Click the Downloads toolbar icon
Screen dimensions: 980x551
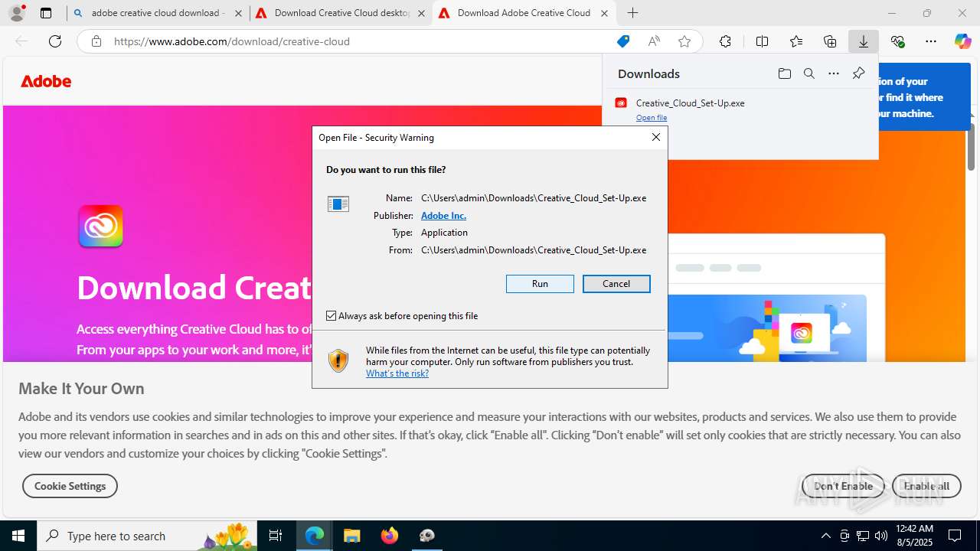pyautogui.click(x=864, y=41)
